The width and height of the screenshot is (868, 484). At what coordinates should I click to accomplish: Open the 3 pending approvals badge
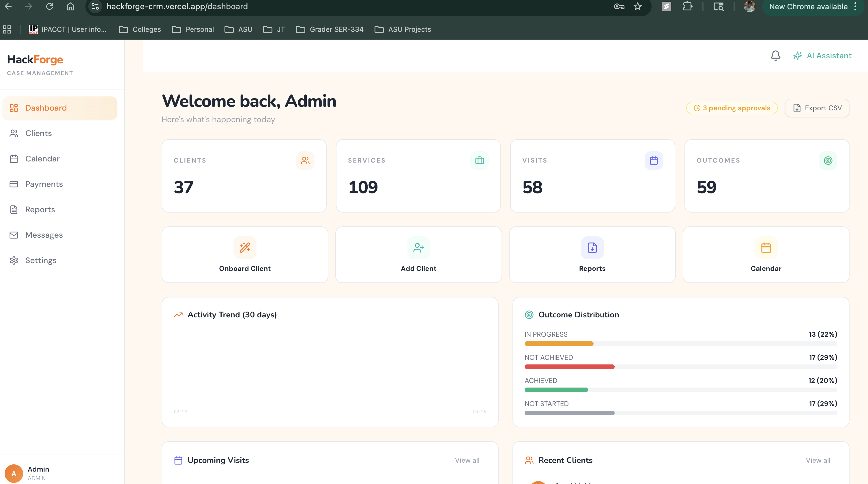(732, 108)
